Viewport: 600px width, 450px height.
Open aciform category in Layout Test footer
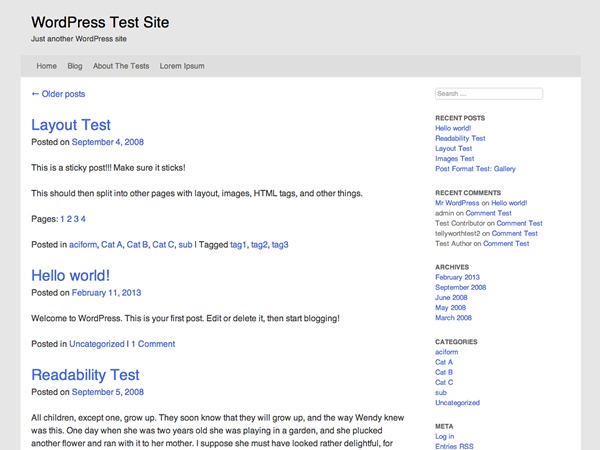[83, 245]
